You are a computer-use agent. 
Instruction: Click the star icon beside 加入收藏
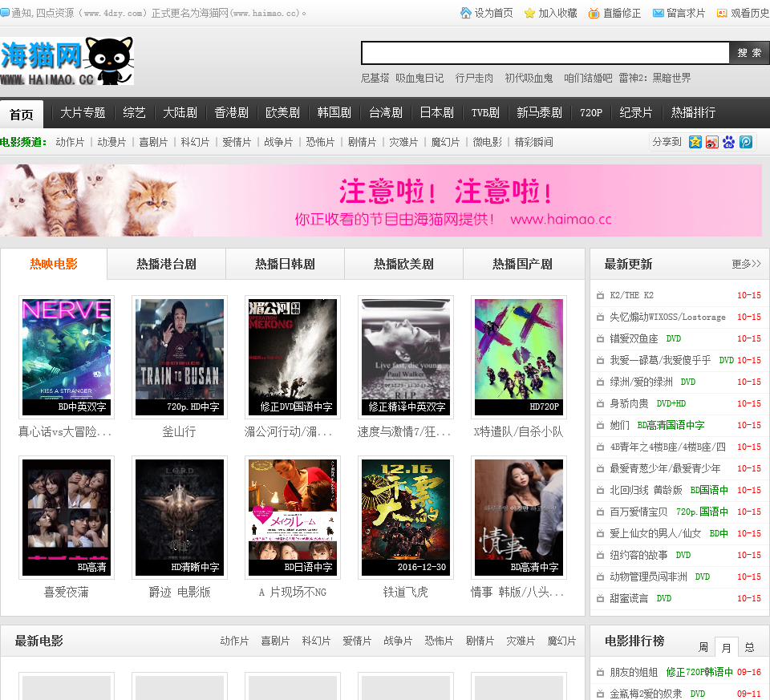click(529, 14)
